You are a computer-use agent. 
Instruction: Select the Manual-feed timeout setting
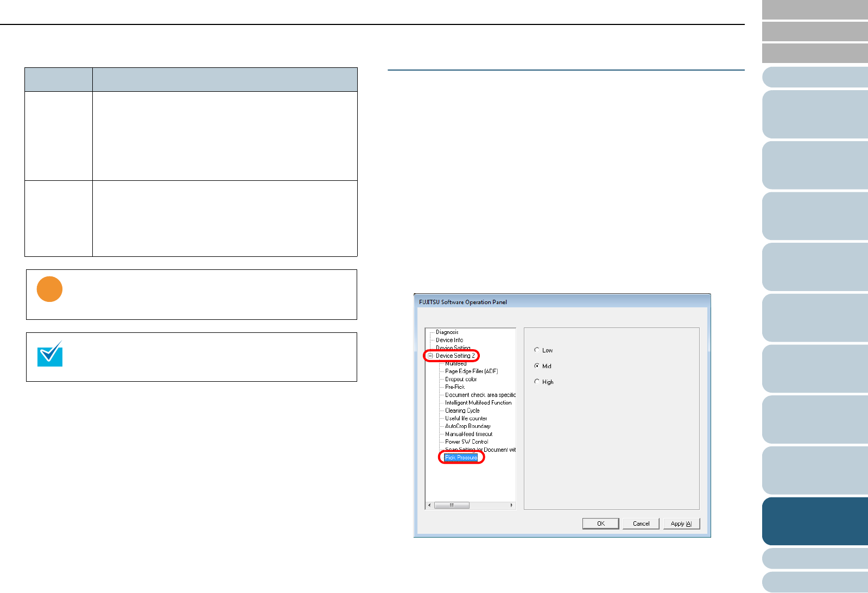point(468,434)
